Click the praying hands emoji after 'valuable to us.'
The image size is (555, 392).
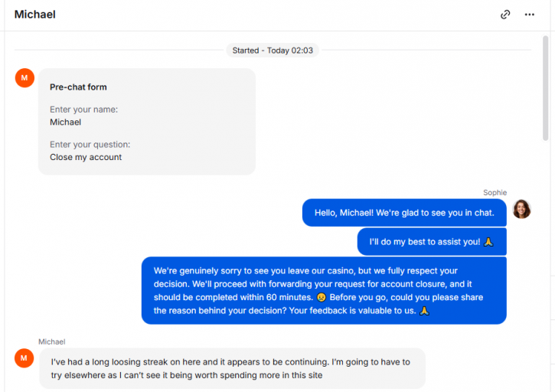[x=424, y=311]
